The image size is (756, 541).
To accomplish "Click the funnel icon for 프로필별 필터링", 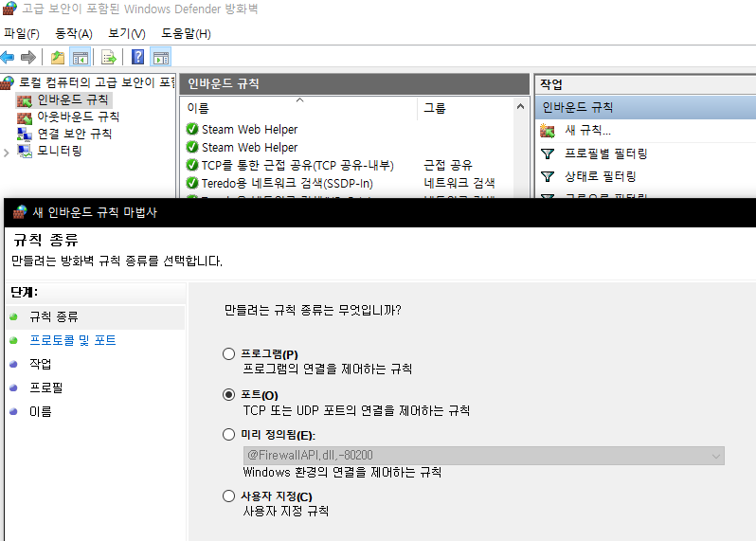I will [548, 153].
